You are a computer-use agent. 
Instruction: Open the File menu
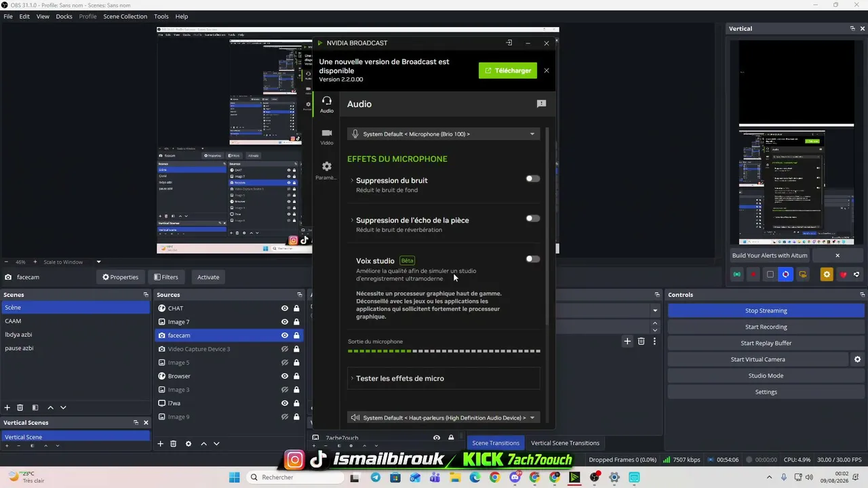pos(8,16)
